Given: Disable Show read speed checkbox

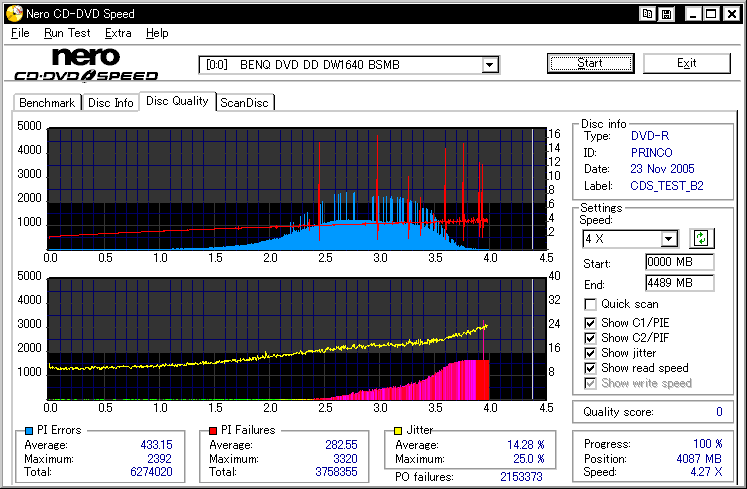Looking at the screenshot, I should 591,368.
